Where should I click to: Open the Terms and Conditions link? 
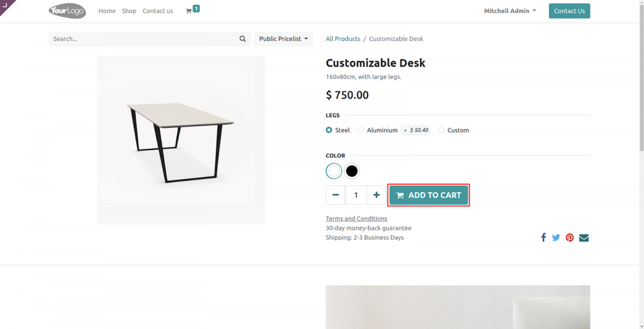pos(356,218)
